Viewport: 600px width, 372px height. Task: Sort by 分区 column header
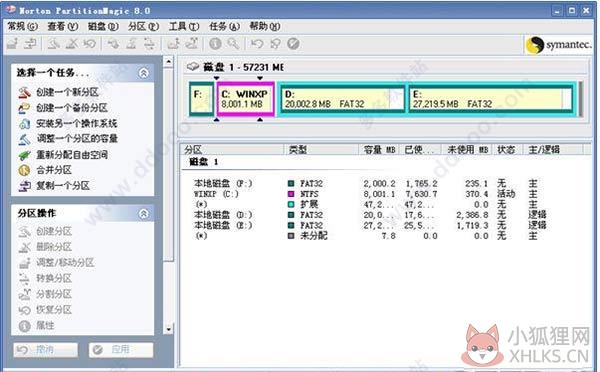tap(233, 150)
